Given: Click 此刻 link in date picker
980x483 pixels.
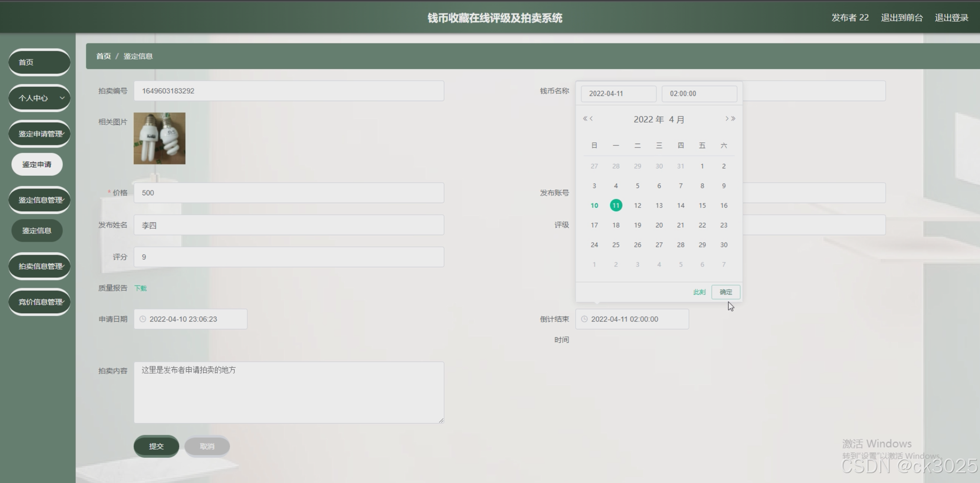Looking at the screenshot, I should 699,292.
